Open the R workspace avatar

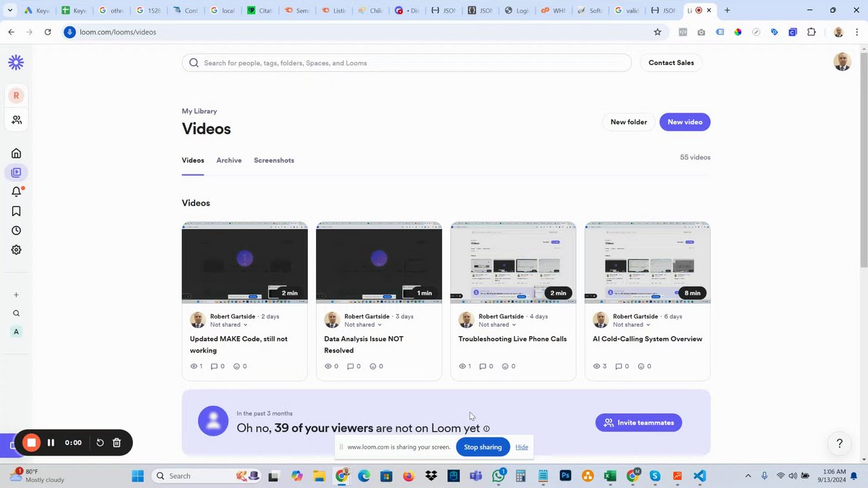click(x=16, y=96)
